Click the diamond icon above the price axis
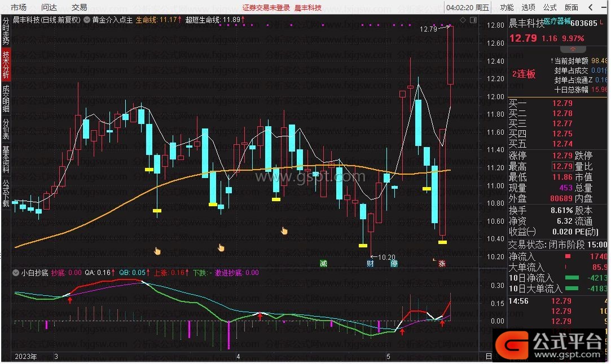Image resolution: width=611 pixels, height=364 pixels. (x=463, y=20)
